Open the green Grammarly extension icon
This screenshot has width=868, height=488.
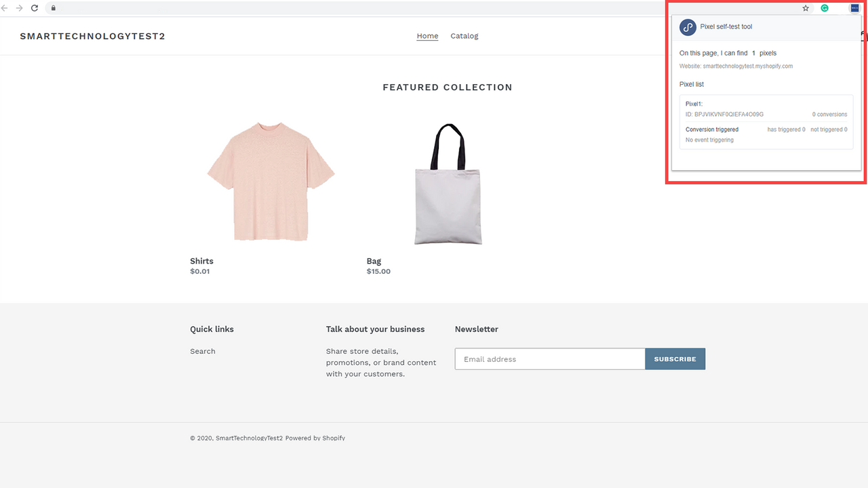[x=825, y=8]
